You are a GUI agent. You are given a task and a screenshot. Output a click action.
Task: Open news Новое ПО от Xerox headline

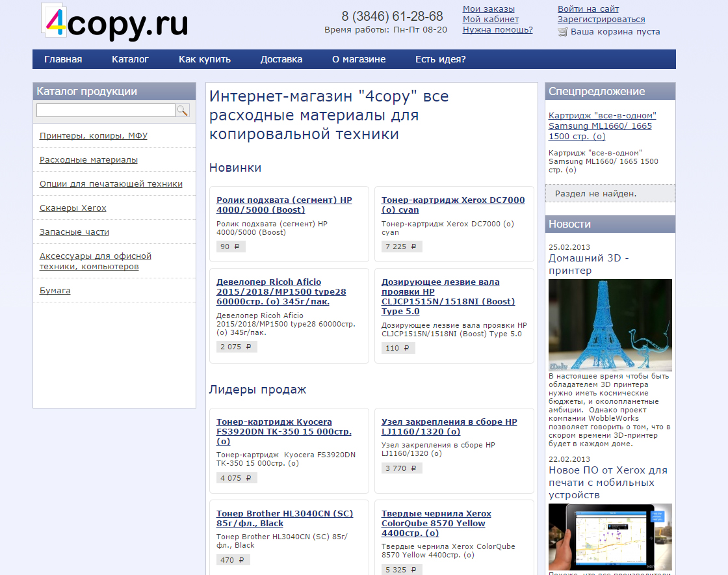pos(608,483)
